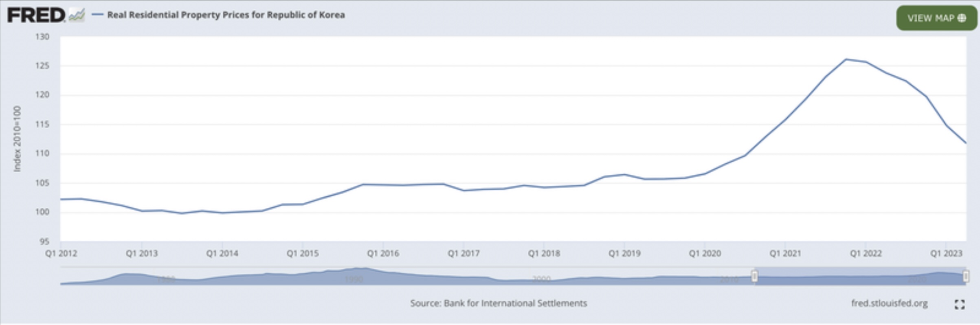Click the peak point of the price line
This screenshot has height=325, width=980.
pos(846,59)
